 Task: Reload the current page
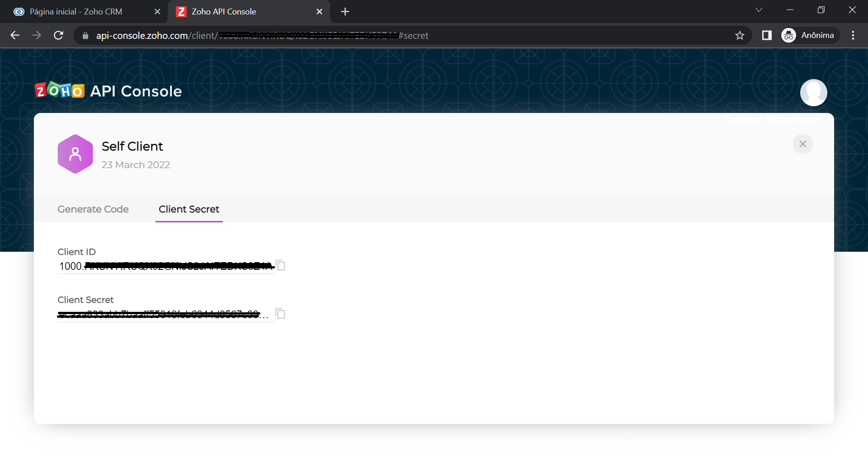point(58,35)
